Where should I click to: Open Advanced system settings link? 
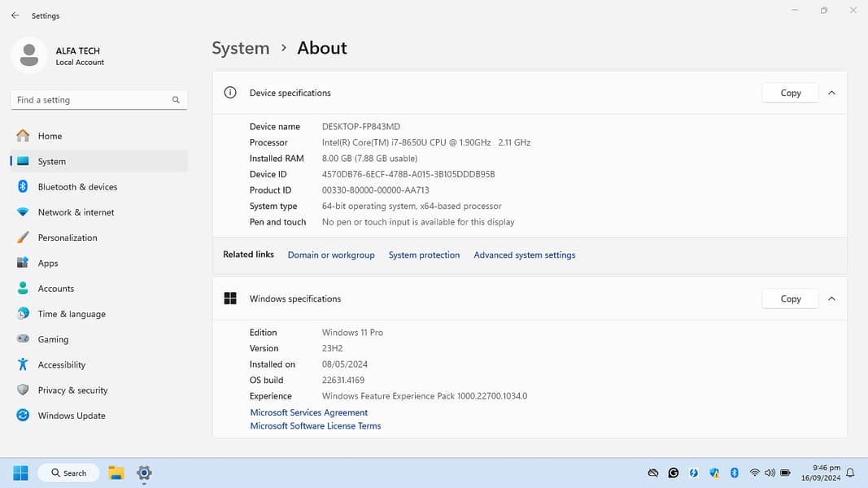[x=524, y=255]
